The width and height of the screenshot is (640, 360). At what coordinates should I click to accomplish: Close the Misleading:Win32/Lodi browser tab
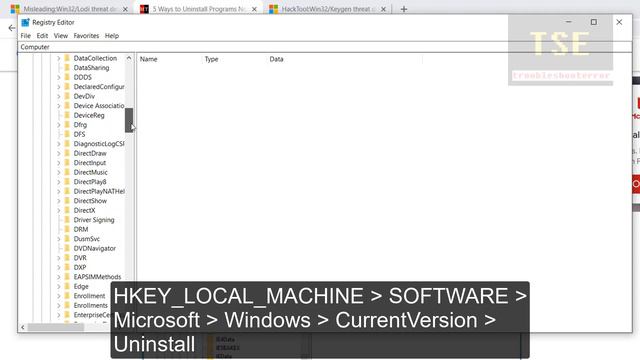125,9
